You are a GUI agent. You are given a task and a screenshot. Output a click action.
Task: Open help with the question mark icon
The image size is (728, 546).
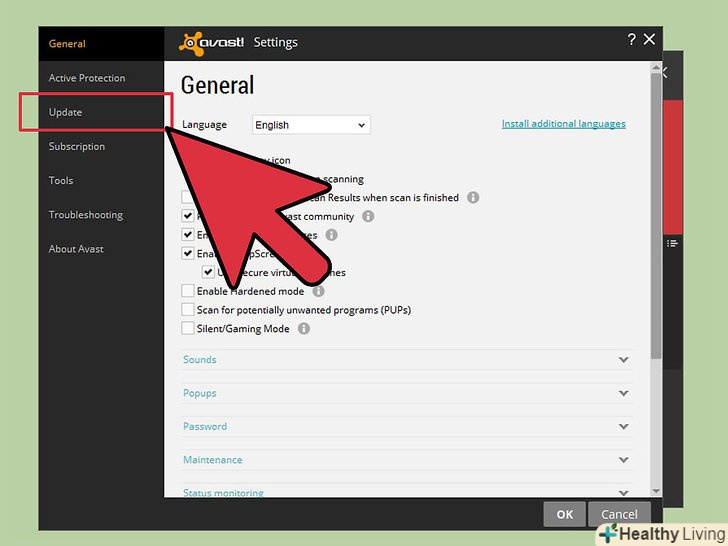pos(631,39)
